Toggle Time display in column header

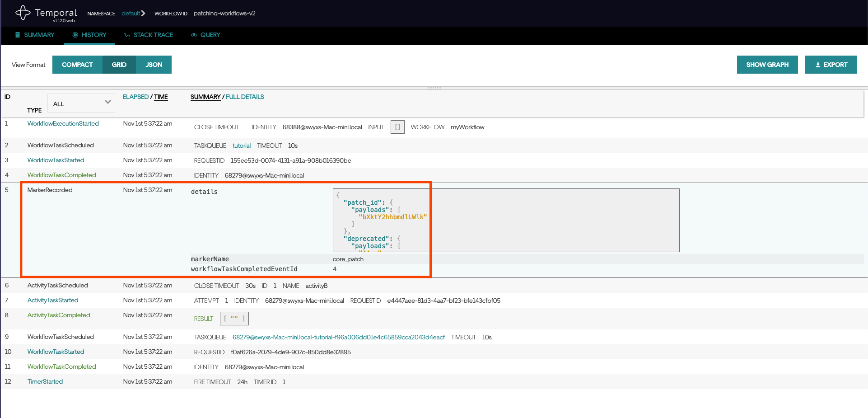click(161, 97)
